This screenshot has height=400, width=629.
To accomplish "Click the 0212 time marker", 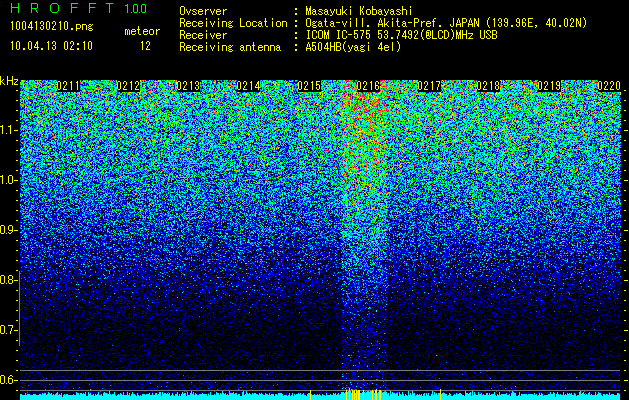I will (128, 86).
